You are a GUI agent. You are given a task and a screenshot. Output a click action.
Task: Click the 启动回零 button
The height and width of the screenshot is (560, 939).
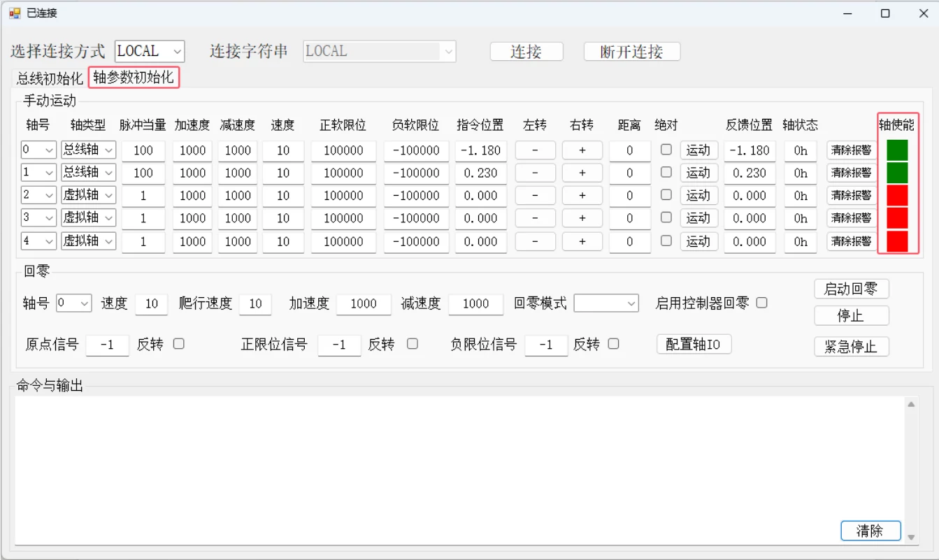coord(851,288)
